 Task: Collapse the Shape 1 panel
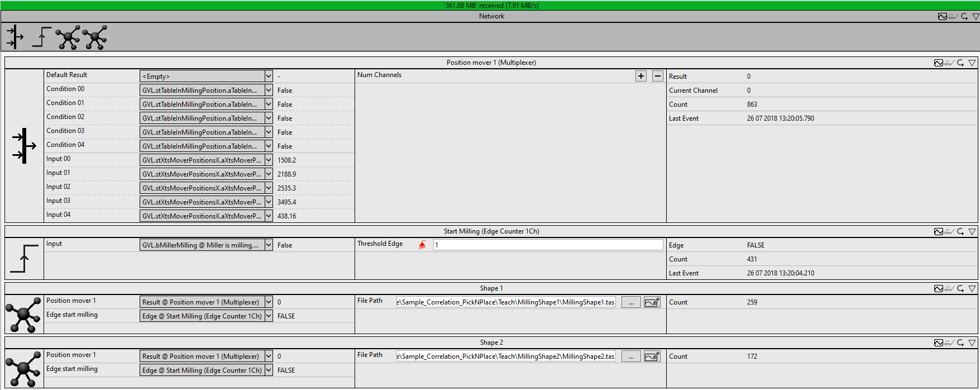972,289
